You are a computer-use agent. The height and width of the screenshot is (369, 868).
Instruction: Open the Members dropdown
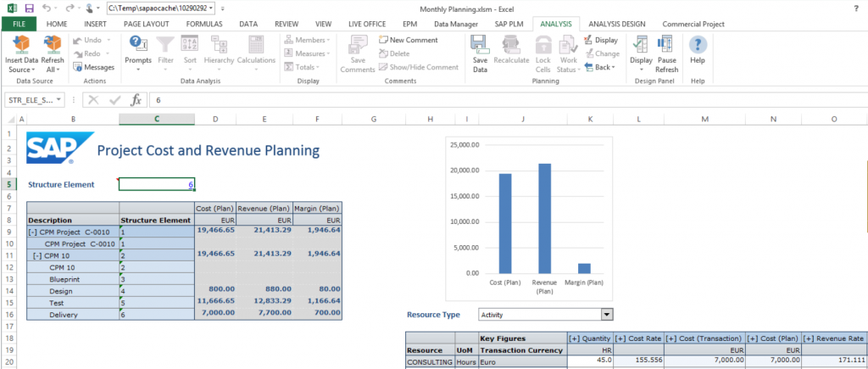(307, 40)
